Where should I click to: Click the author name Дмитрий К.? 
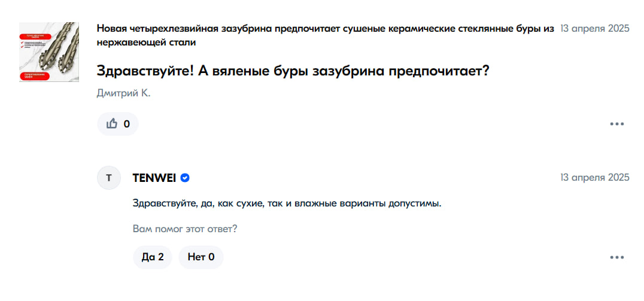pyautogui.click(x=124, y=93)
